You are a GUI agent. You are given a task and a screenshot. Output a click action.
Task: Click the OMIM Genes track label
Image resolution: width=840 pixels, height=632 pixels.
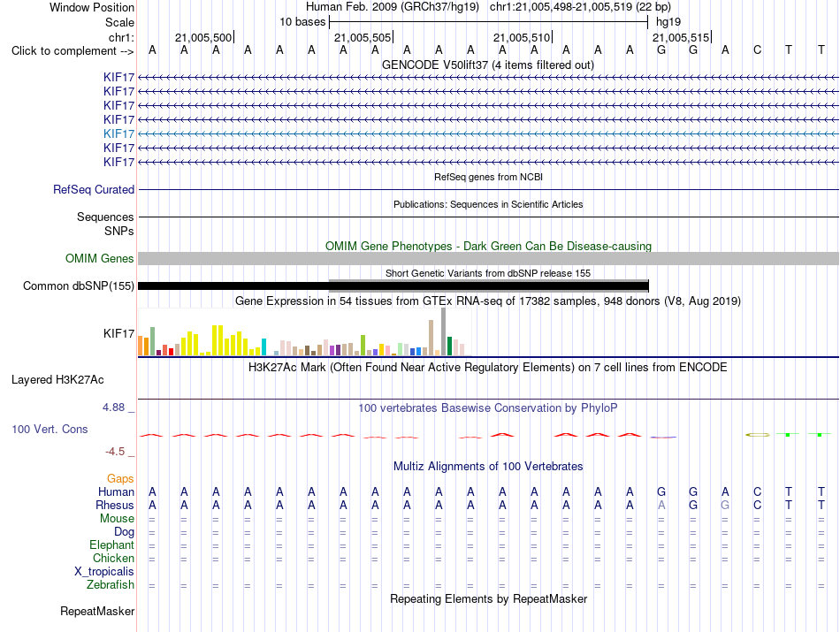pos(100,259)
